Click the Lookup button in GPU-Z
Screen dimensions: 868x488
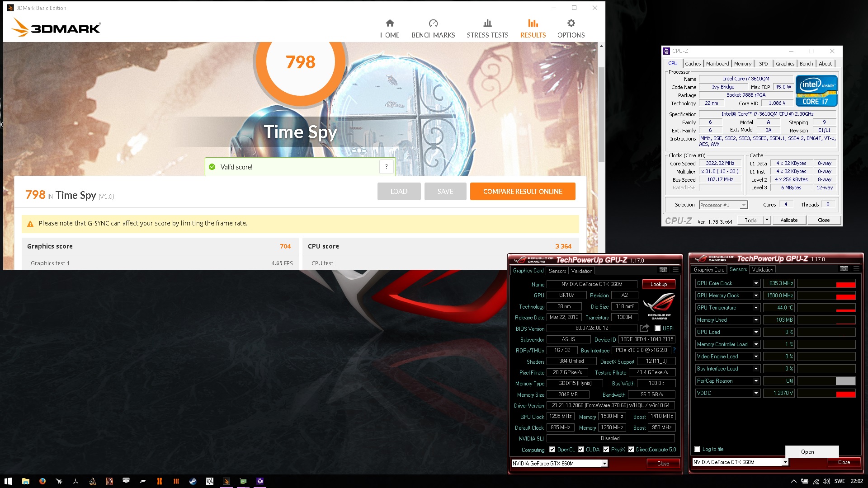tap(659, 284)
